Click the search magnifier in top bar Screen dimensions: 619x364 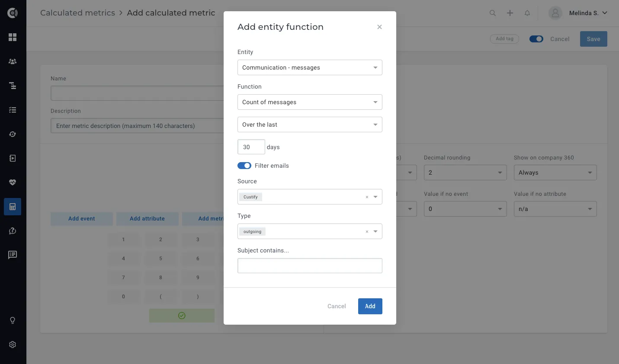[x=493, y=13]
